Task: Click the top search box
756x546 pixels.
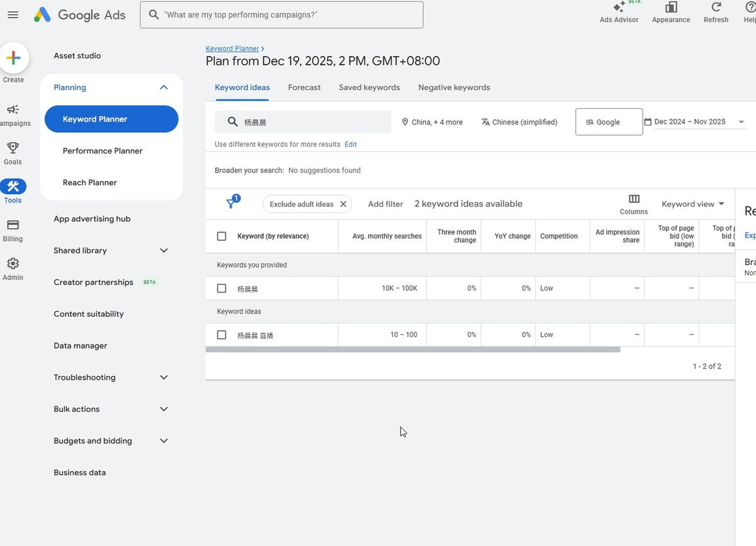Action: coord(282,14)
